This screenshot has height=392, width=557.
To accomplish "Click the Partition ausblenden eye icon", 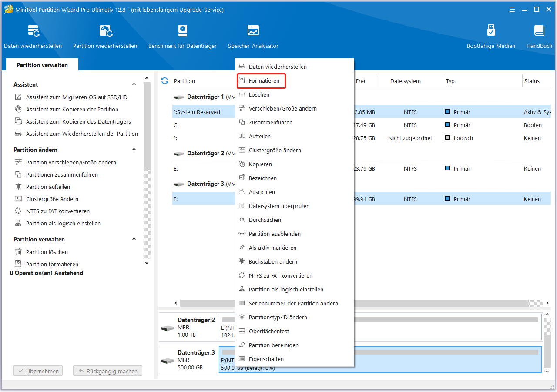I will coord(242,234).
